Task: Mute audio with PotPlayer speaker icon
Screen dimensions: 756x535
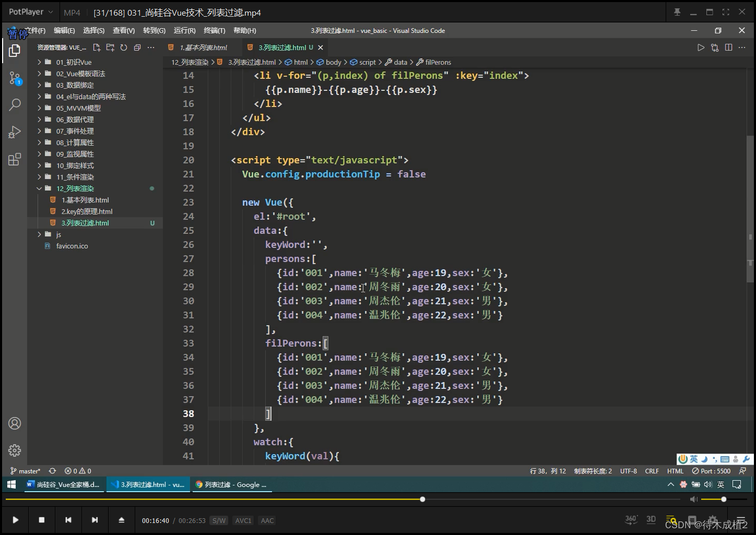Action: tap(693, 500)
